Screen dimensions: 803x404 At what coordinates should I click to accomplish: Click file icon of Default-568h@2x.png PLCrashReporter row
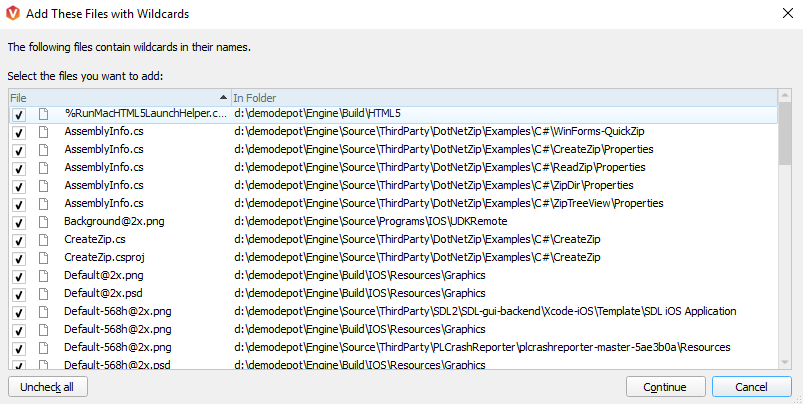[x=44, y=348]
